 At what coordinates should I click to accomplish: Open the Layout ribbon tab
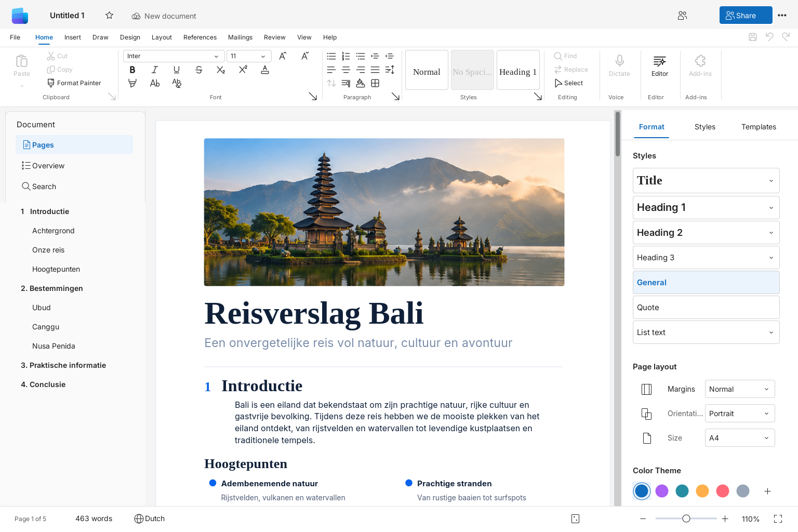coord(162,37)
